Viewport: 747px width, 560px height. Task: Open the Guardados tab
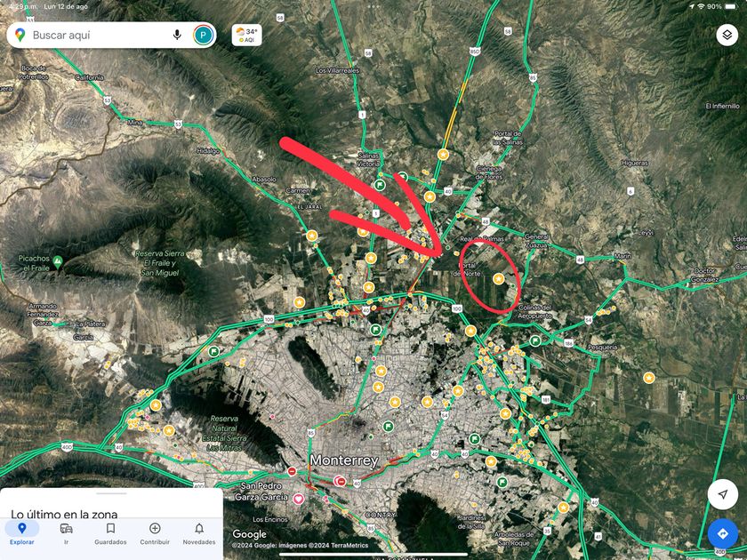pos(110,533)
